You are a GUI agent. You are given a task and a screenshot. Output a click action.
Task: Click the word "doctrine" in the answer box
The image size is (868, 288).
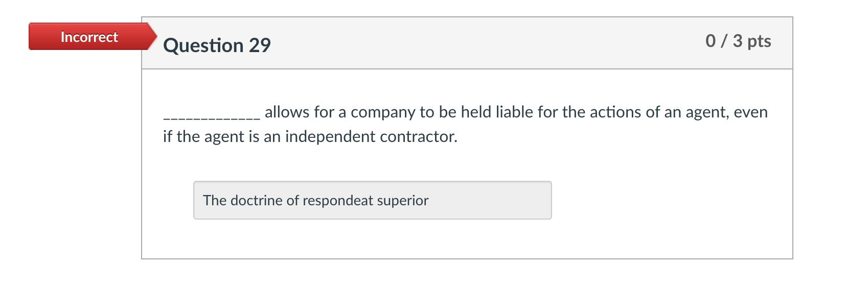257,201
